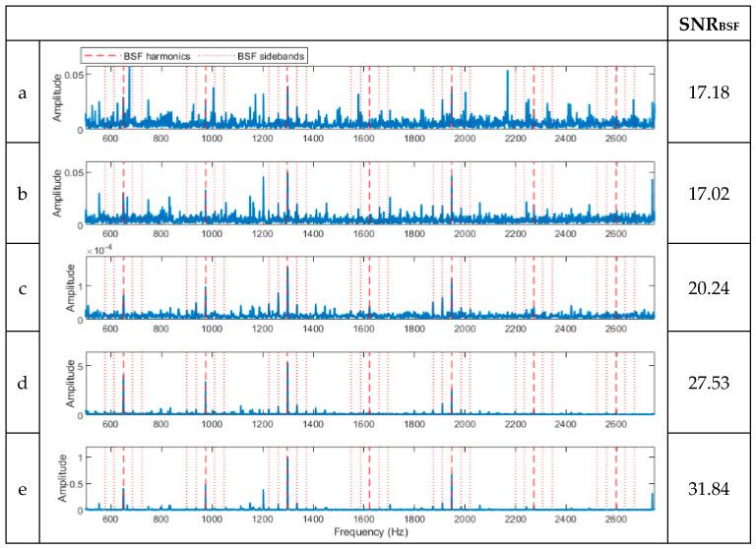Click the Amplitude axis label of plot e
This screenshot has height=549, width=756.
[x=63, y=478]
